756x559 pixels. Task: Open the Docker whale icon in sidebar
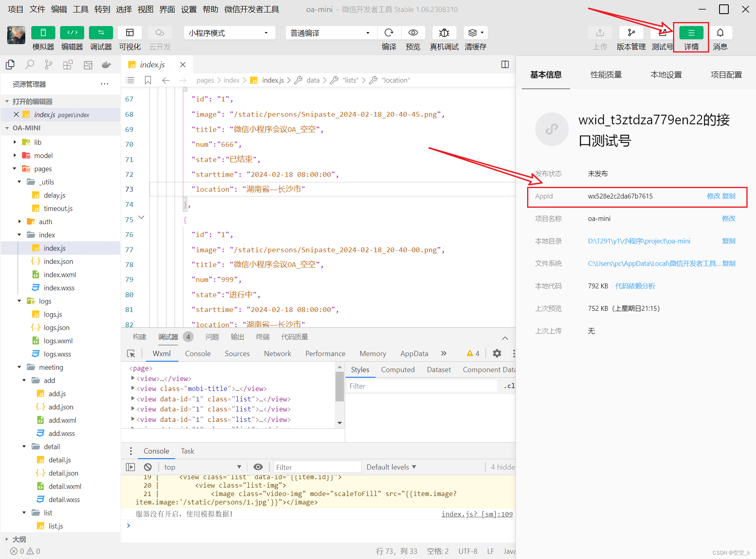(107, 65)
